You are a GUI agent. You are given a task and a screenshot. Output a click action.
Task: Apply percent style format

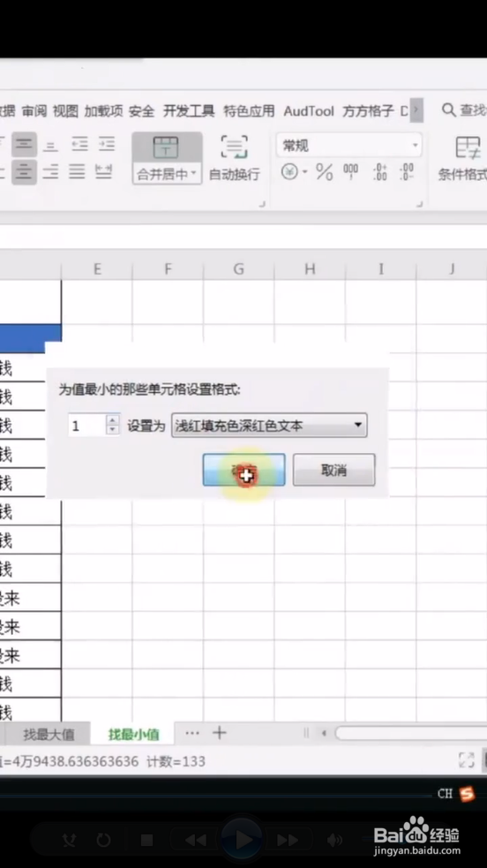[325, 172]
